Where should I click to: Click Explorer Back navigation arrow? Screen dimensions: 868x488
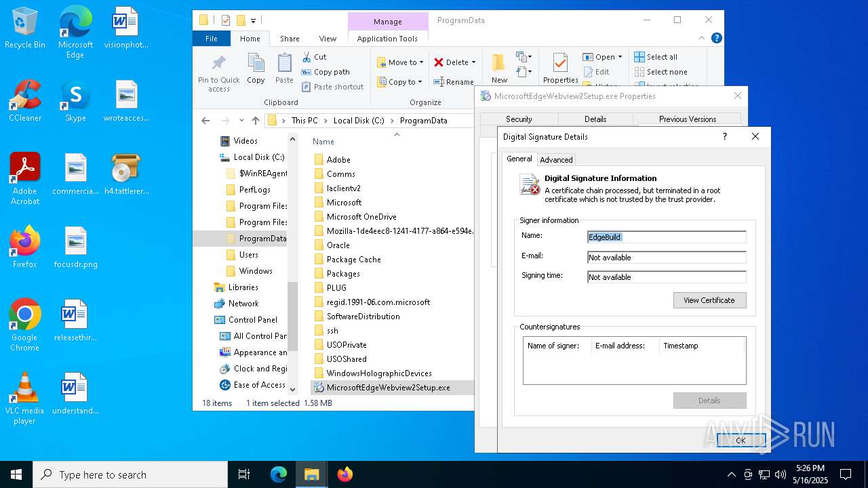coord(205,121)
